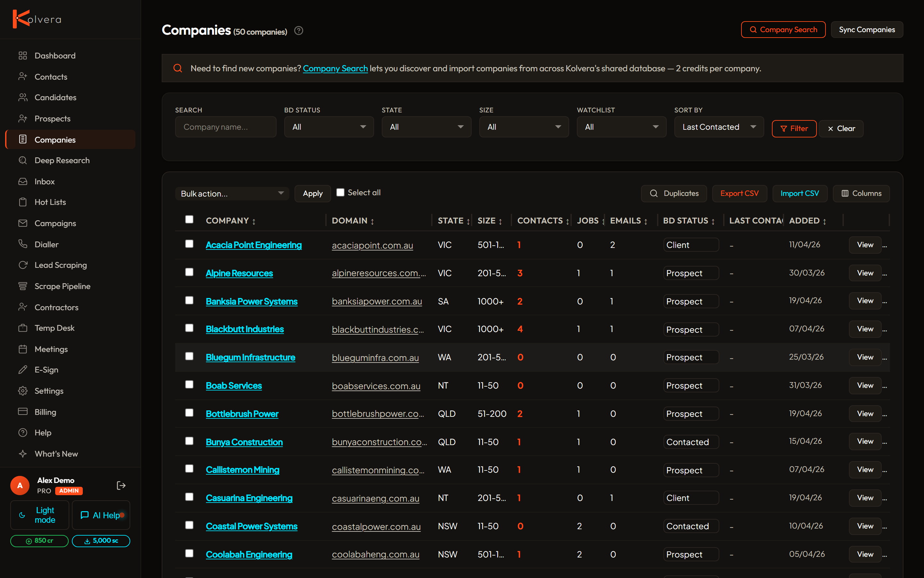
Task: Click the Dashboard grid icon
Action: point(23,56)
